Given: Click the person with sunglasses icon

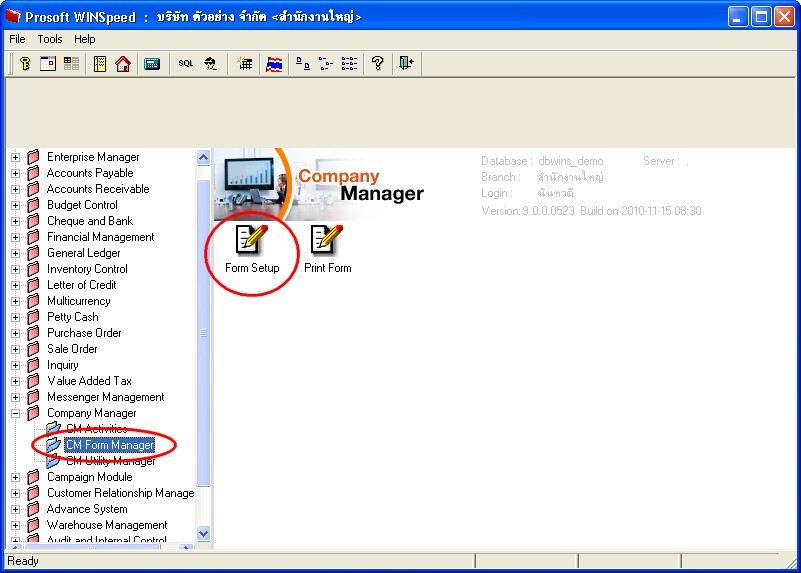Looking at the screenshot, I should (x=210, y=63).
